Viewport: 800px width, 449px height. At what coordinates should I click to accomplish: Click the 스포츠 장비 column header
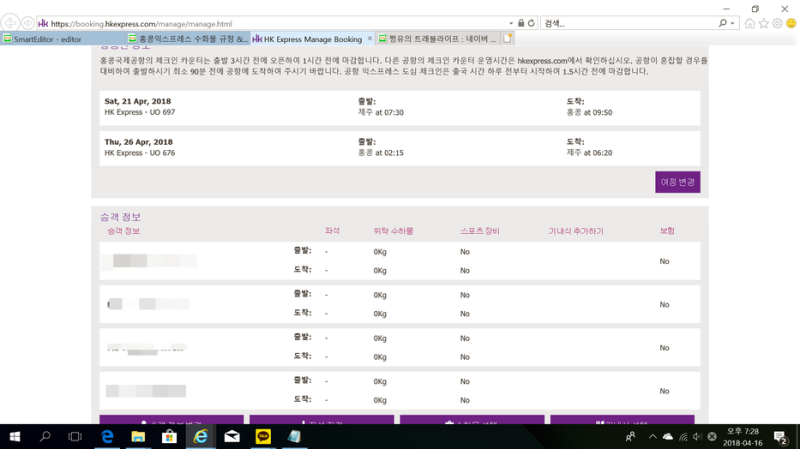click(480, 231)
